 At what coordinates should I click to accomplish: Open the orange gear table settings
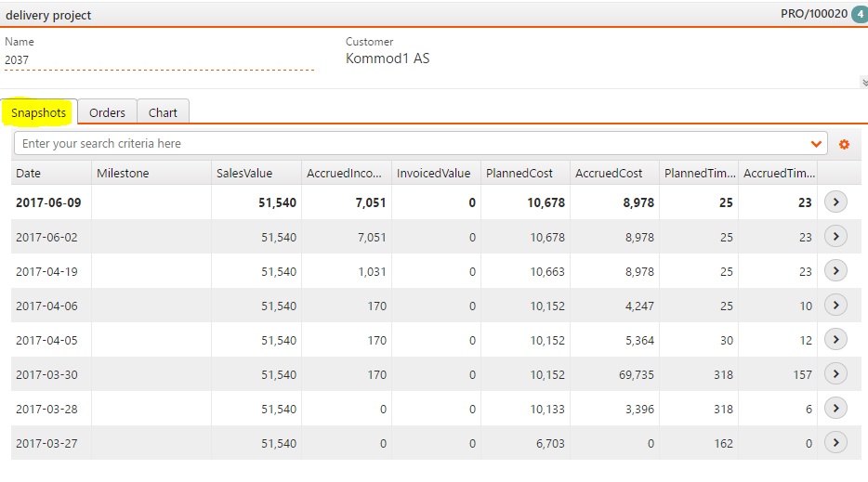(844, 144)
